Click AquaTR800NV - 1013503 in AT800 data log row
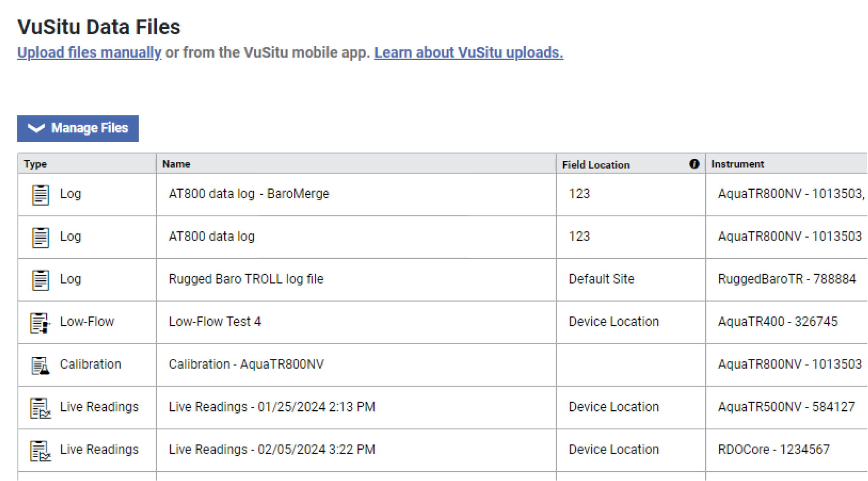This screenshot has width=868, height=481. point(790,236)
